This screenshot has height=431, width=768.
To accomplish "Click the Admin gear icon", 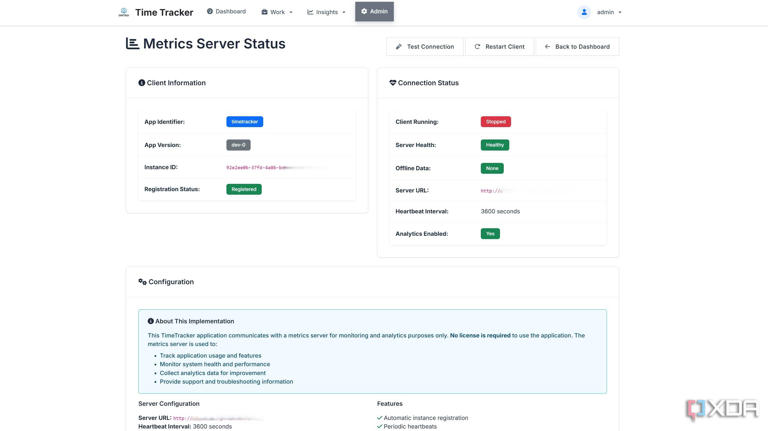I will coord(364,11).
